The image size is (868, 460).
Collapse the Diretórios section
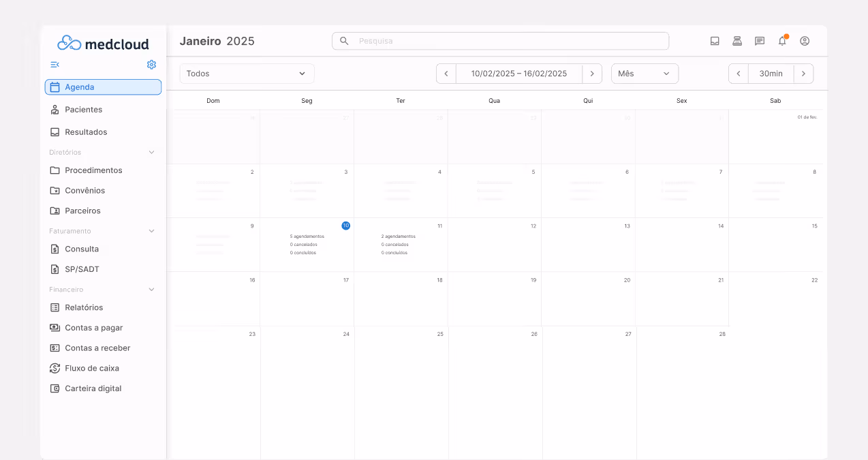tap(151, 152)
